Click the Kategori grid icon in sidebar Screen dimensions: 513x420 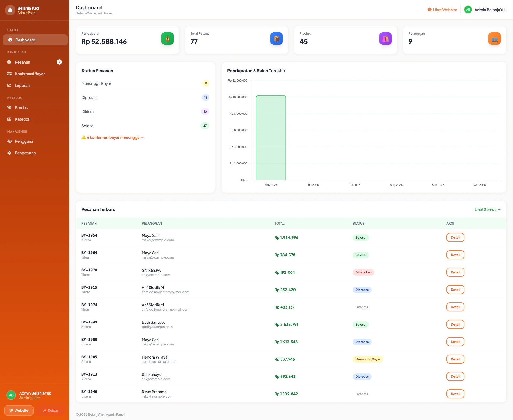9,119
